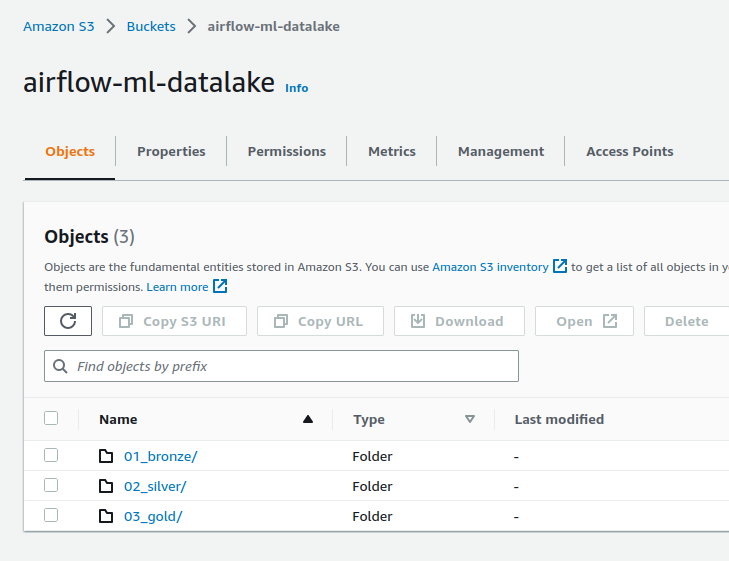The width and height of the screenshot is (729, 561).
Task: Click the Objects (3) section heading
Action: [89, 237]
